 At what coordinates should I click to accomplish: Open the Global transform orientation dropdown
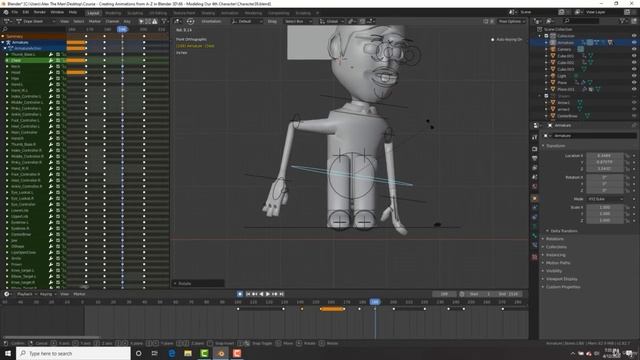[x=331, y=21]
